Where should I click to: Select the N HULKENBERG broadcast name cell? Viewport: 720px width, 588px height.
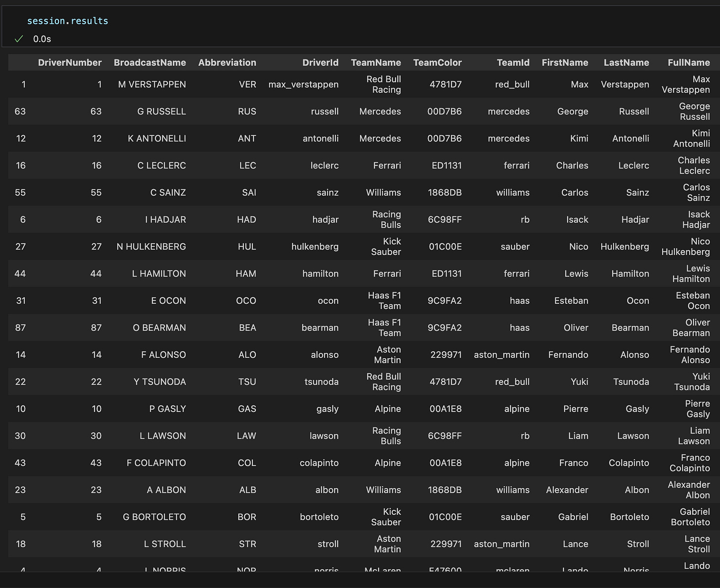[151, 247]
